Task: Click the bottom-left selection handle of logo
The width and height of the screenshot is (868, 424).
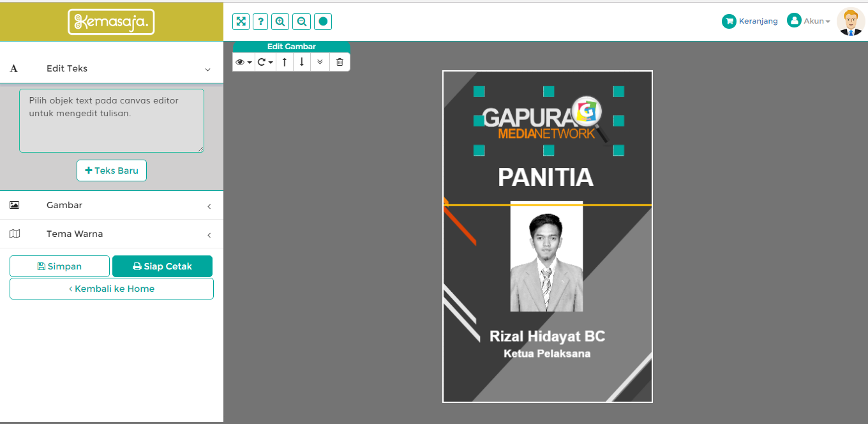Action: pos(479,151)
